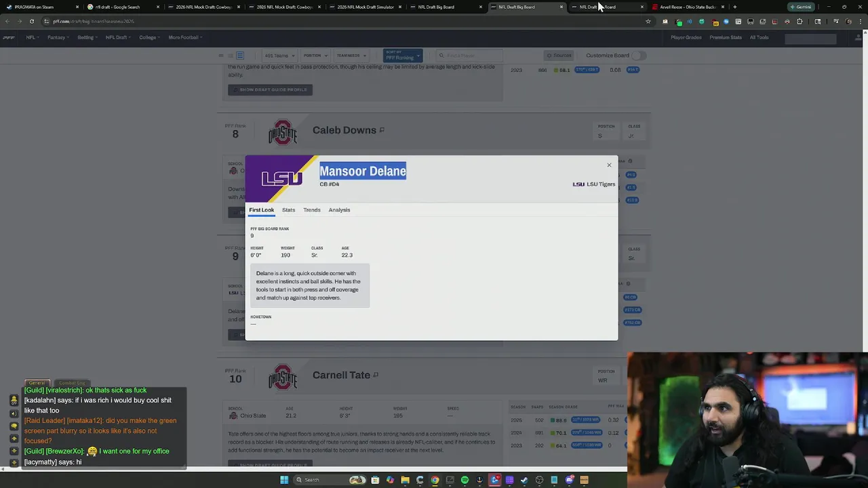
Task: Expand the Position filter dropdown
Action: (x=315, y=56)
